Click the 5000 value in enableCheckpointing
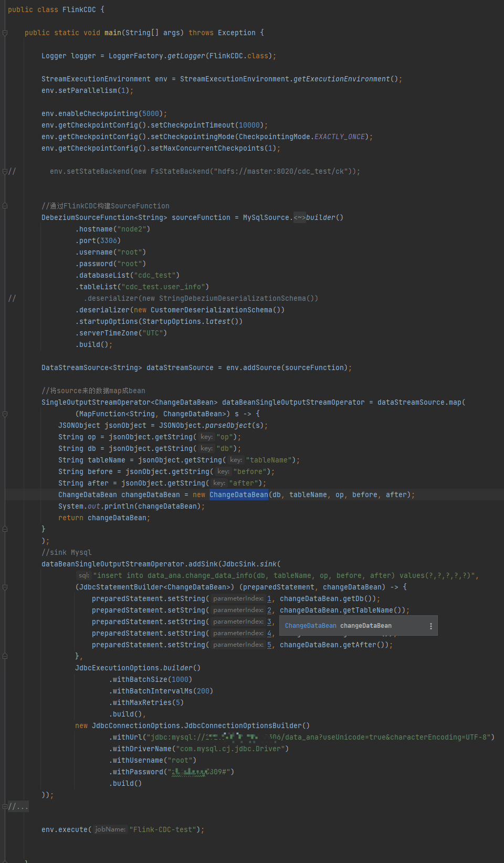The image size is (504, 863). tap(151, 113)
